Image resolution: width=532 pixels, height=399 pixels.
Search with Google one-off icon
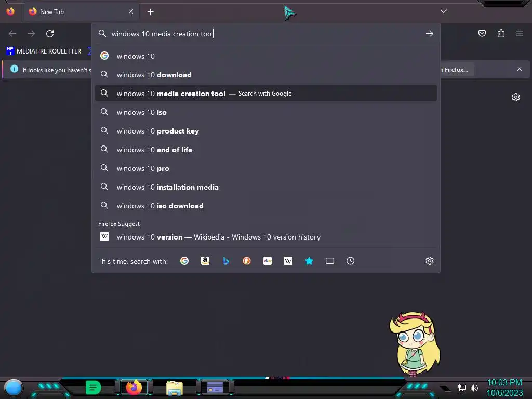click(x=184, y=261)
